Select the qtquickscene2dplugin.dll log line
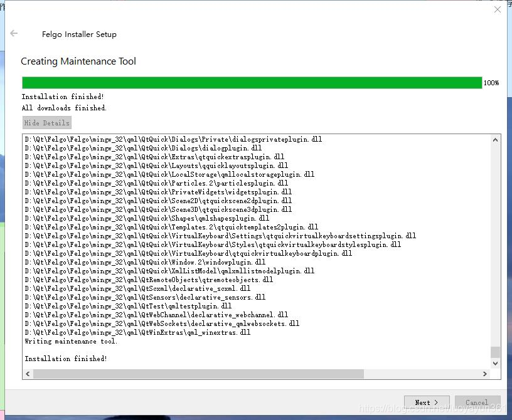512x420 pixels. pyautogui.click(x=158, y=201)
